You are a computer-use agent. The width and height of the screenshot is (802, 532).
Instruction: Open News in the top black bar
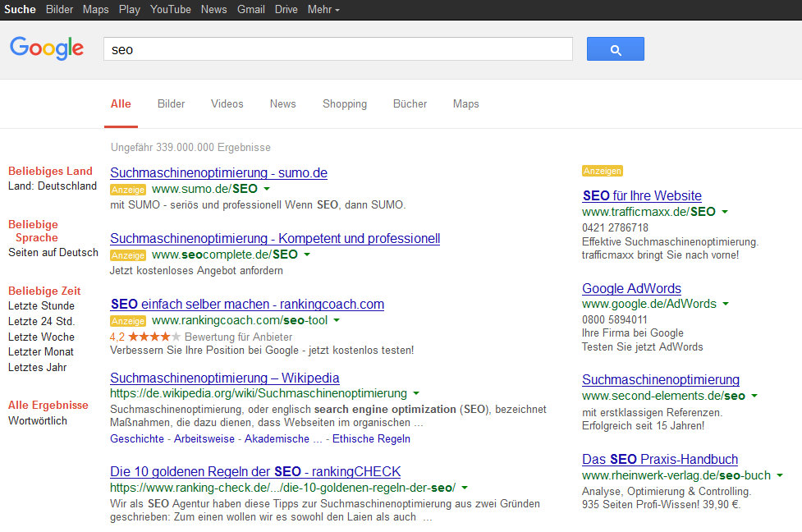click(x=213, y=9)
